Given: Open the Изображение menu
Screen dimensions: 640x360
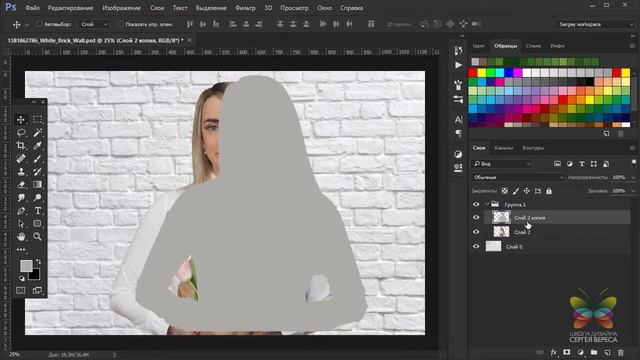Looking at the screenshot, I should pos(121,8).
